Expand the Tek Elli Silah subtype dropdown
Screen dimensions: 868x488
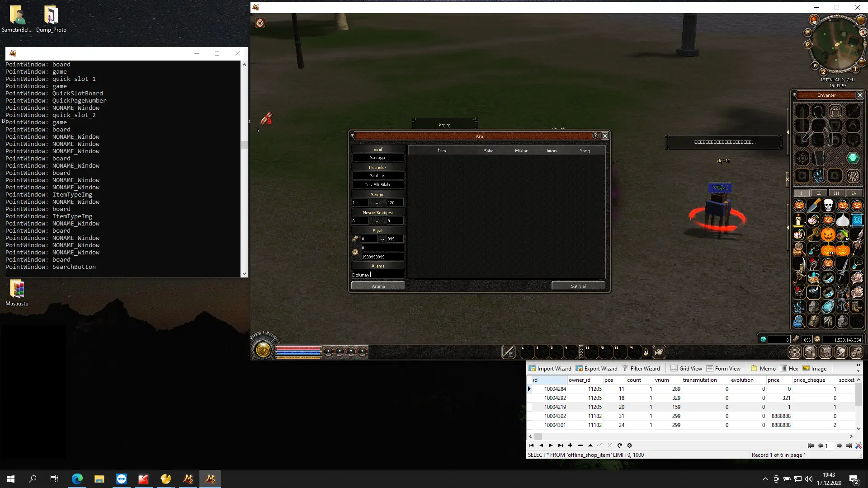[377, 185]
